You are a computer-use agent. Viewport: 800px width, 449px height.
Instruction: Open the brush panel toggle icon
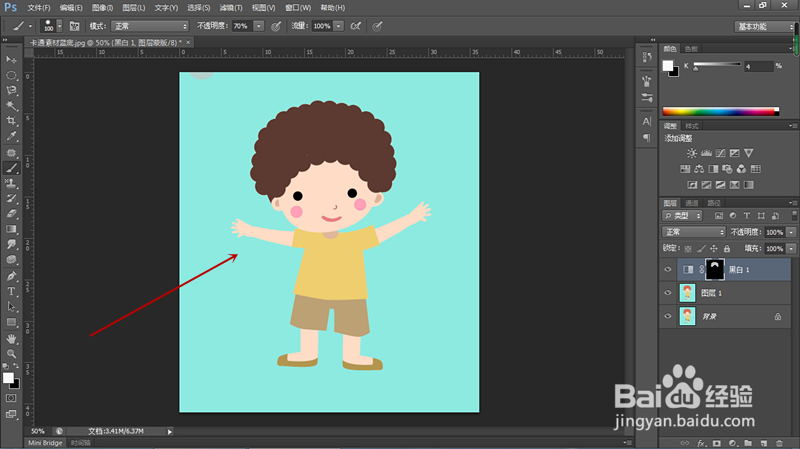(x=74, y=25)
